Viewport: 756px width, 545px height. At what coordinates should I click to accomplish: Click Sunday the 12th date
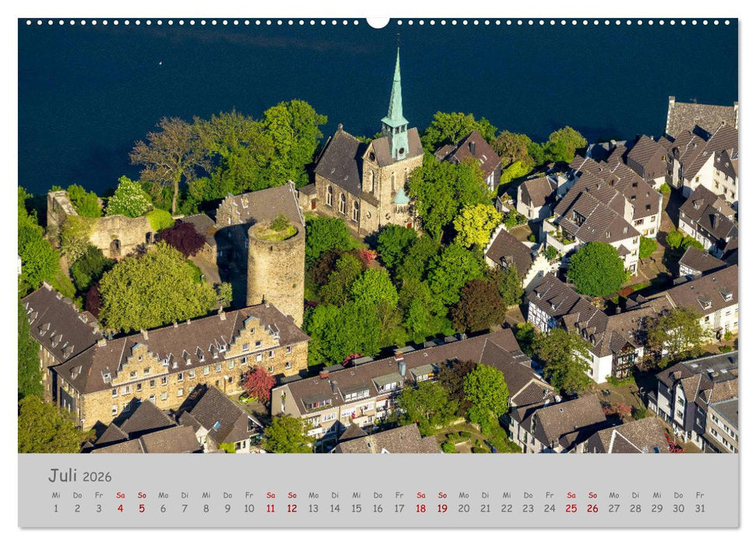(x=292, y=508)
